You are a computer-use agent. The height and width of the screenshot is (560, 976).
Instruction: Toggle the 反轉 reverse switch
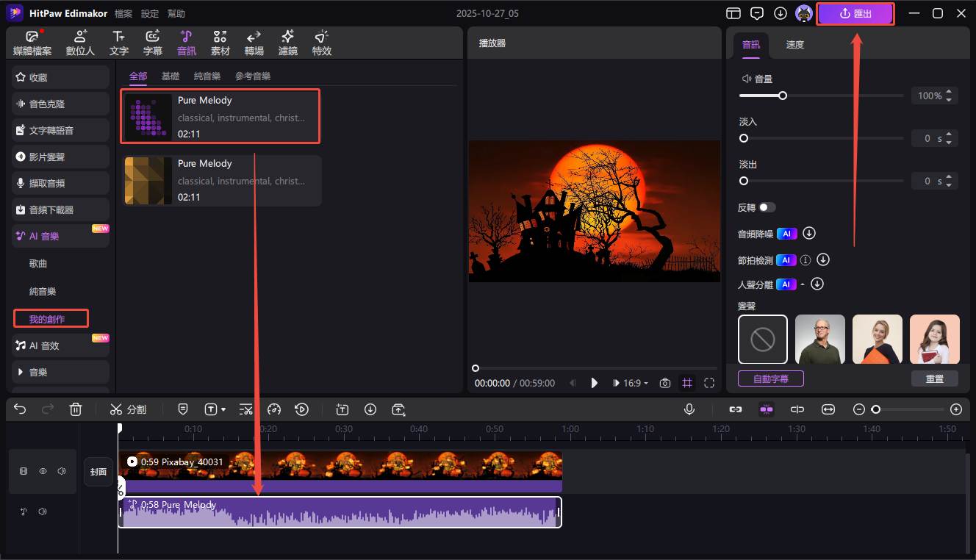(767, 207)
